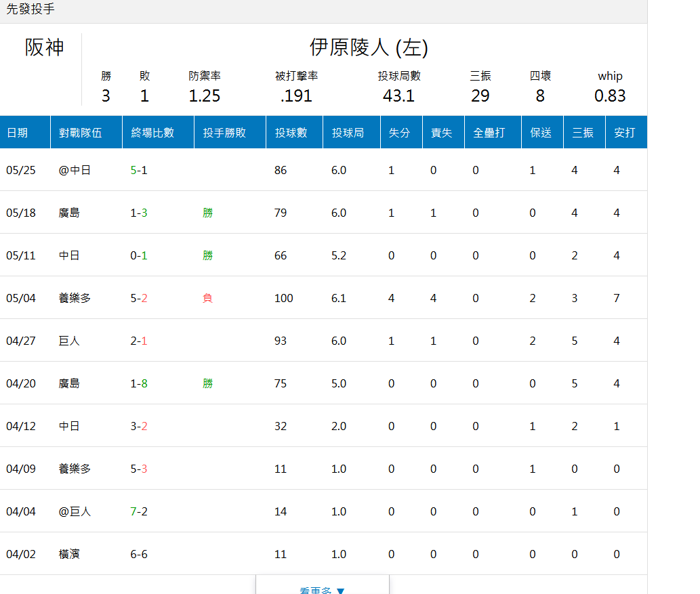Image resolution: width=700 pixels, height=594 pixels.
Task: Click the 6-6 final score
Action: 139,554
